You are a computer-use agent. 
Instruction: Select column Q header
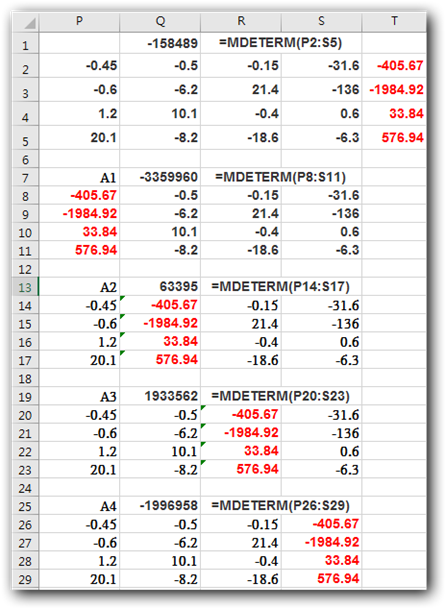[x=160, y=21]
